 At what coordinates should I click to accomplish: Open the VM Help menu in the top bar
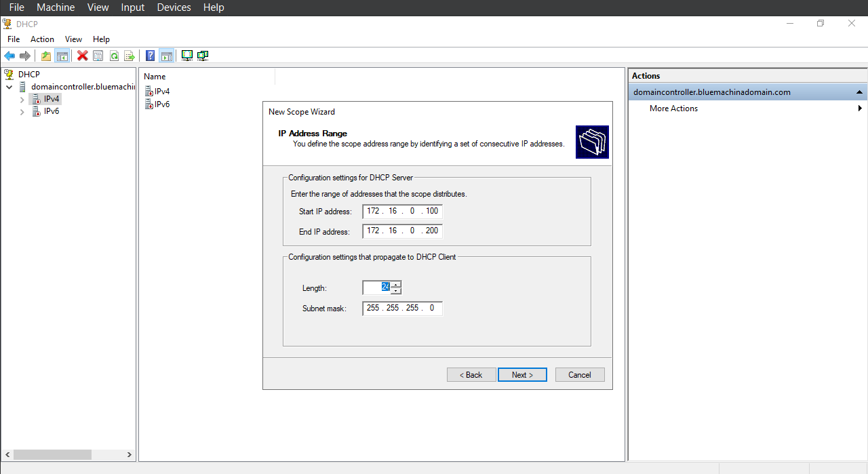point(214,7)
